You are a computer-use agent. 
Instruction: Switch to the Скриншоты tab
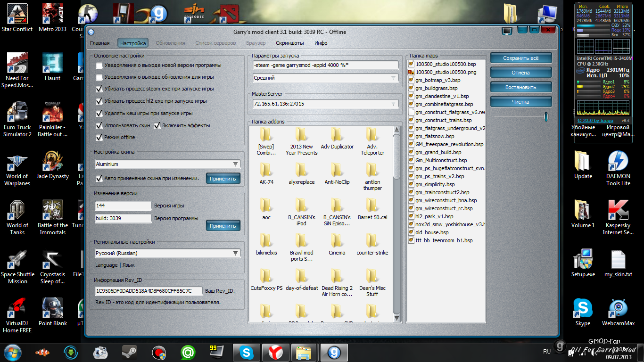(x=289, y=43)
